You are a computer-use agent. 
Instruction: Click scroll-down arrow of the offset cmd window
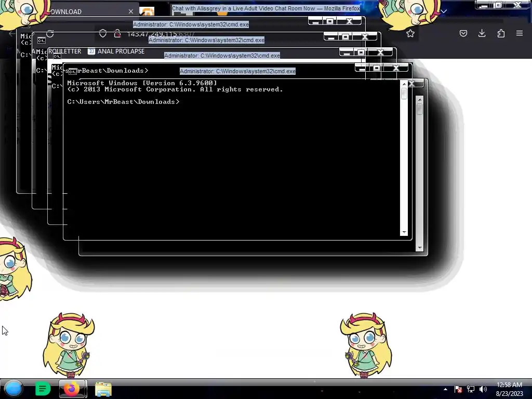[420, 248]
